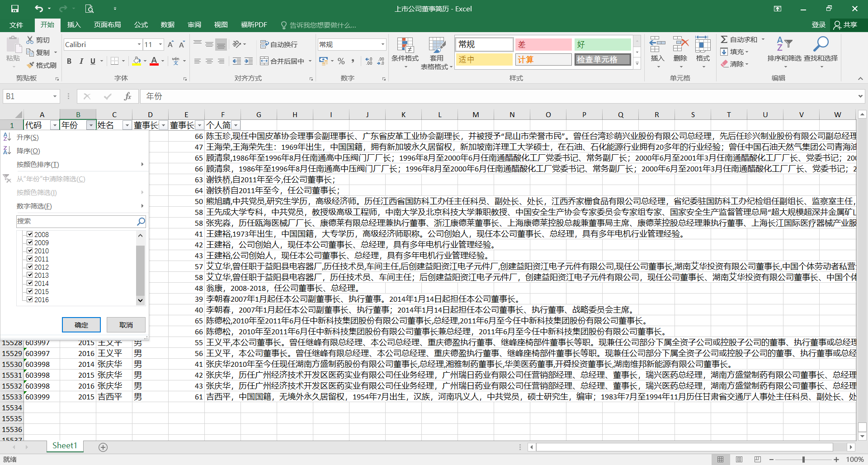Image resolution: width=868 pixels, height=465 pixels.
Task: Toggle bold formatting
Action: click(x=69, y=61)
